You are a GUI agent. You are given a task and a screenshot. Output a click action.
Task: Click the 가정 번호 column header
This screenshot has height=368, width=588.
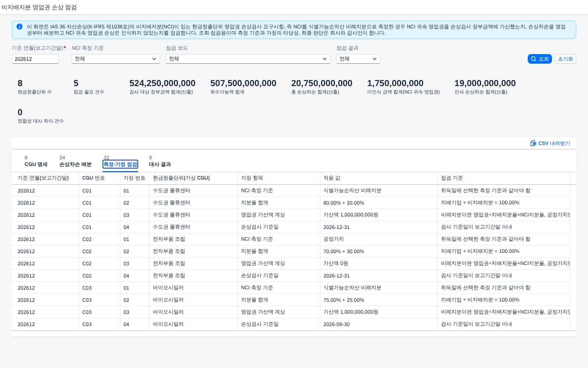coord(135,178)
